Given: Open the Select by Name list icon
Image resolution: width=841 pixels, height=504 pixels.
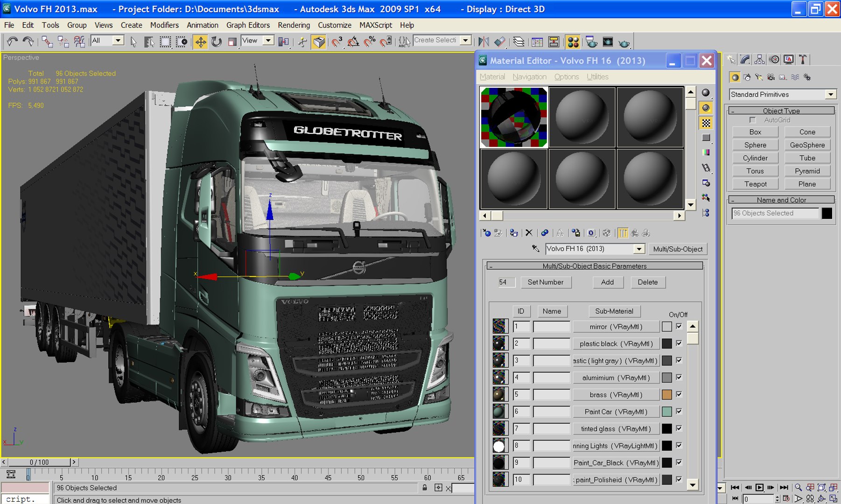Looking at the screenshot, I should (x=149, y=42).
